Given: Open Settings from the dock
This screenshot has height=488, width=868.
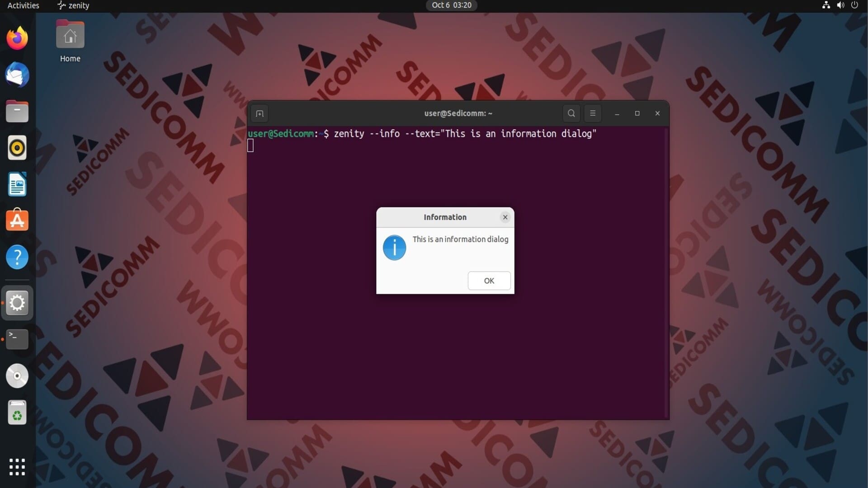Looking at the screenshot, I should pyautogui.click(x=17, y=303).
